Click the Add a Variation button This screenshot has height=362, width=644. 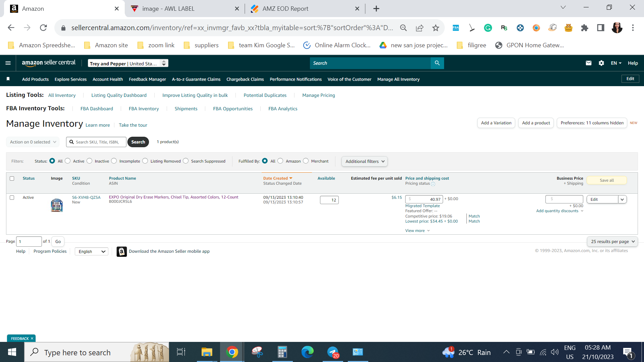[496, 123]
